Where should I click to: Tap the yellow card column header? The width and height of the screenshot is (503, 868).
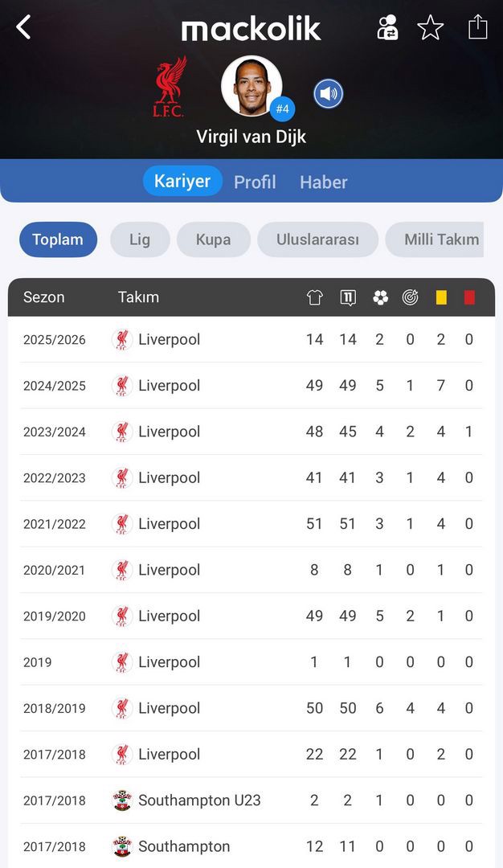[440, 297]
